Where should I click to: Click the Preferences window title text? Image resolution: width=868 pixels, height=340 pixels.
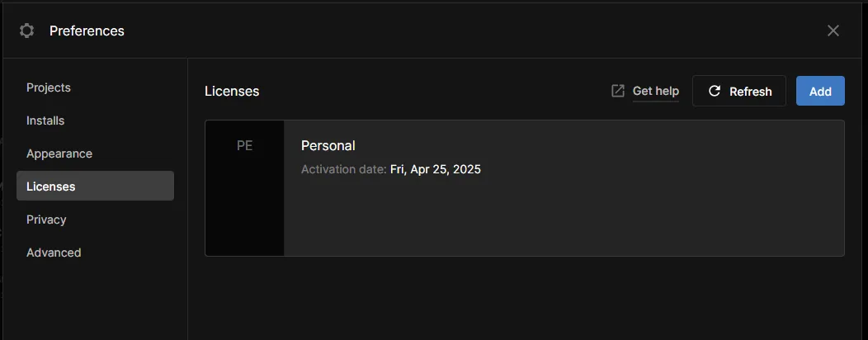(x=87, y=31)
